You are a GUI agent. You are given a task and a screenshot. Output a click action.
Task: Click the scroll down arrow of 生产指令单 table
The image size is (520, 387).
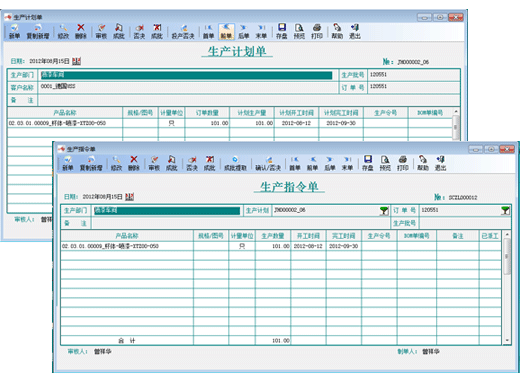507,340
